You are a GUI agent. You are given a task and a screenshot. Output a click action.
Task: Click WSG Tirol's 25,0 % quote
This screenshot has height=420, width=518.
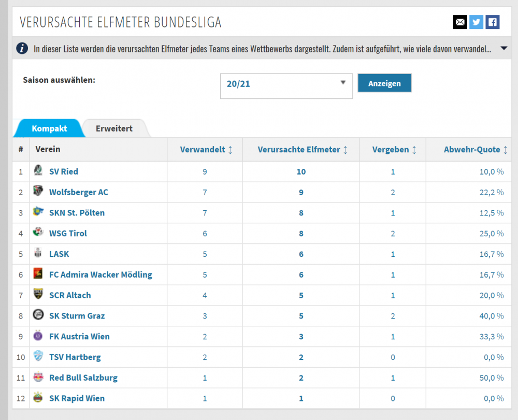[x=492, y=234]
